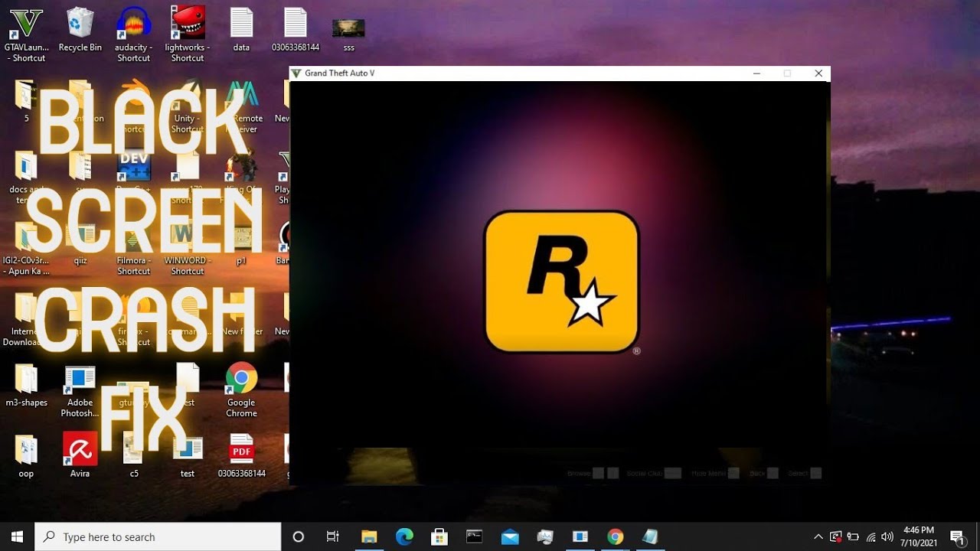Open the data text file
The image size is (980, 551).
[x=241, y=31]
